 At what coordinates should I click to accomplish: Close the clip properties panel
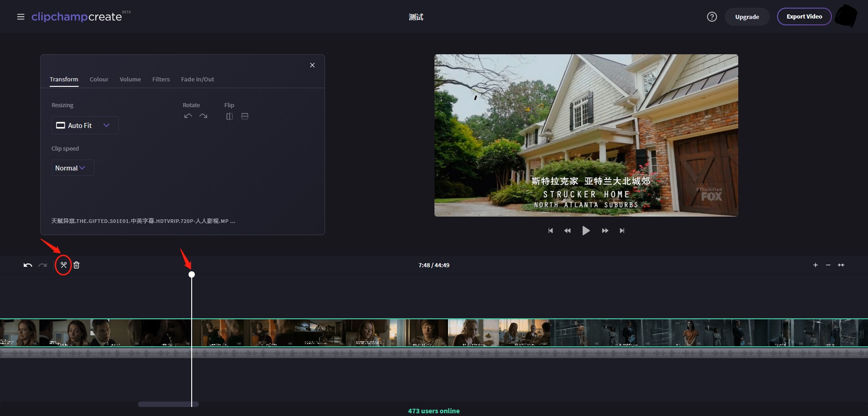click(x=312, y=65)
